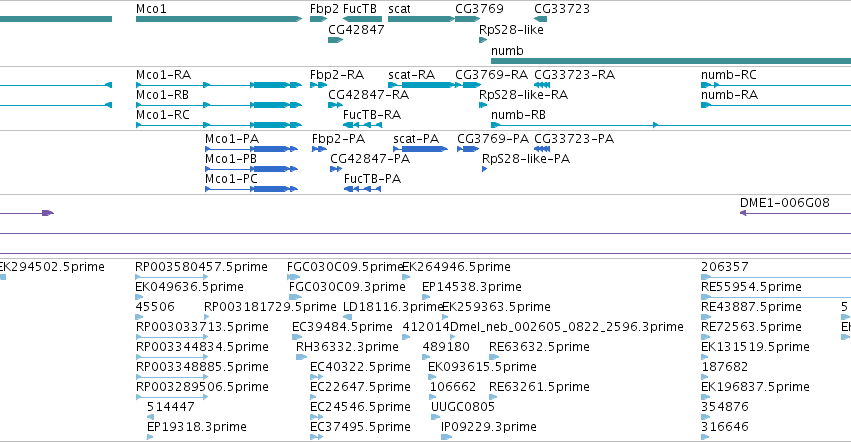Click the EP14538.3prime EST label
The image size is (851, 442).
tap(472, 286)
